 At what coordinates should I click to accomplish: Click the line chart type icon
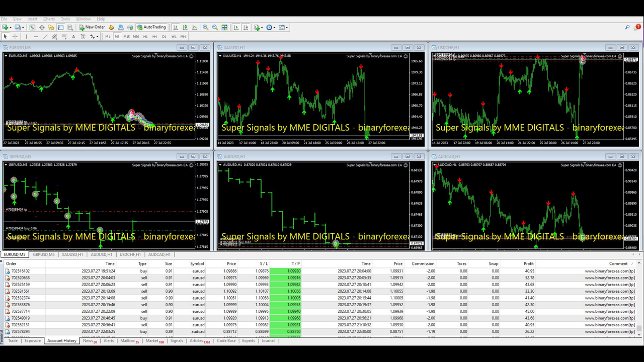tap(194, 27)
